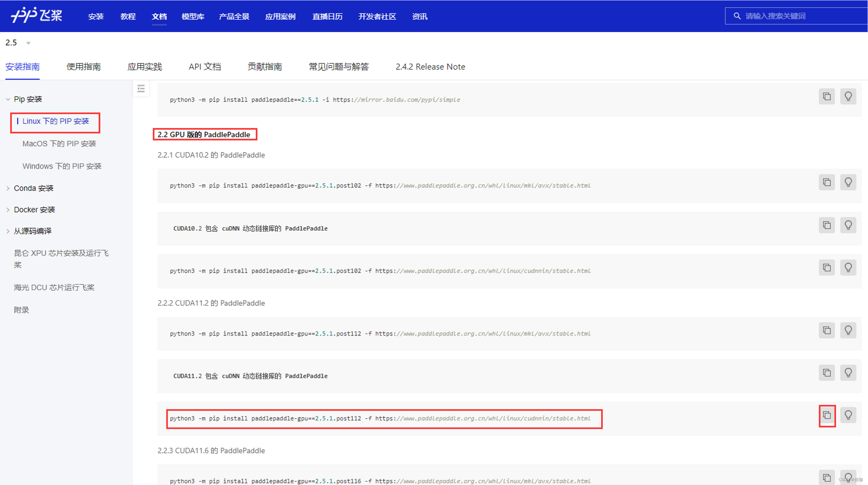Copy the post102 cudnnin install command
The width and height of the screenshot is (868, 485).
click(x=827, y=268)
